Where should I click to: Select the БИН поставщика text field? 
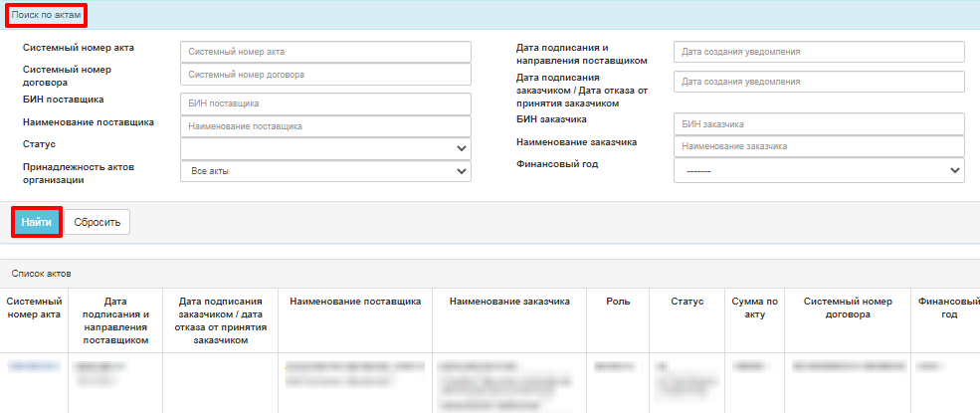tap(325, 103)
